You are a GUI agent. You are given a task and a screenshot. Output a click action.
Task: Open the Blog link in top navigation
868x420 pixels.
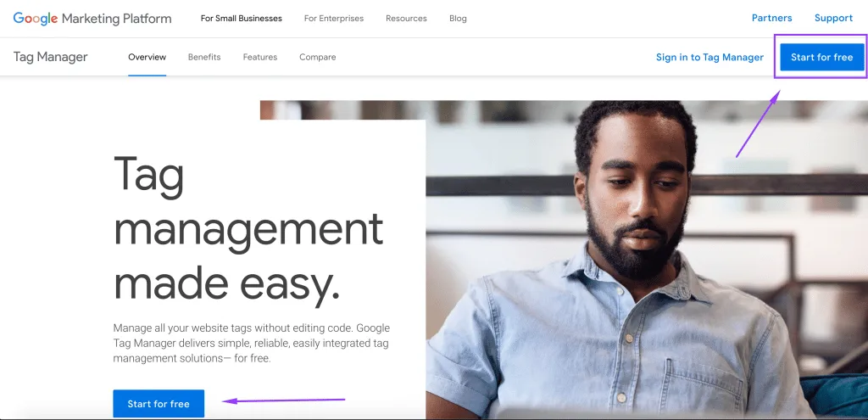tap(458, 19)
